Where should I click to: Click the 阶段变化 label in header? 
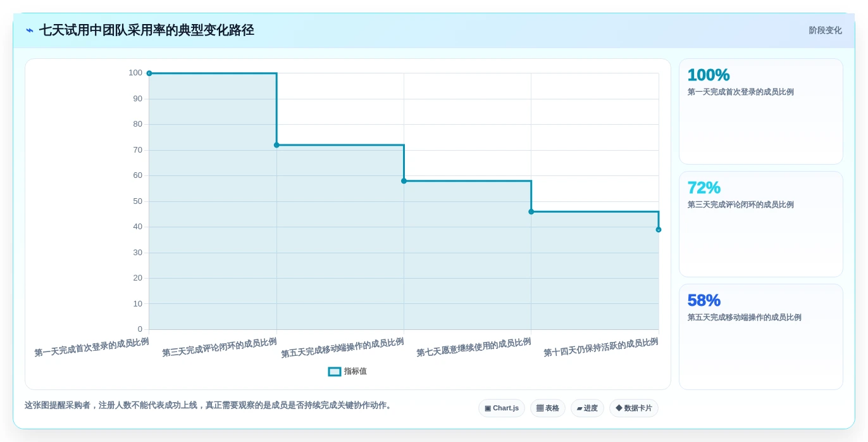coord(825,30)
